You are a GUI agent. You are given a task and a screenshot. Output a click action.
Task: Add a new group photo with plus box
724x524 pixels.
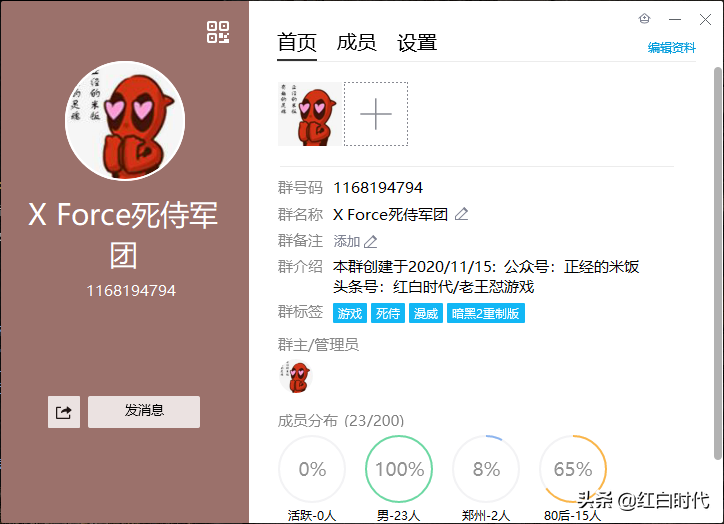(376, 114)
